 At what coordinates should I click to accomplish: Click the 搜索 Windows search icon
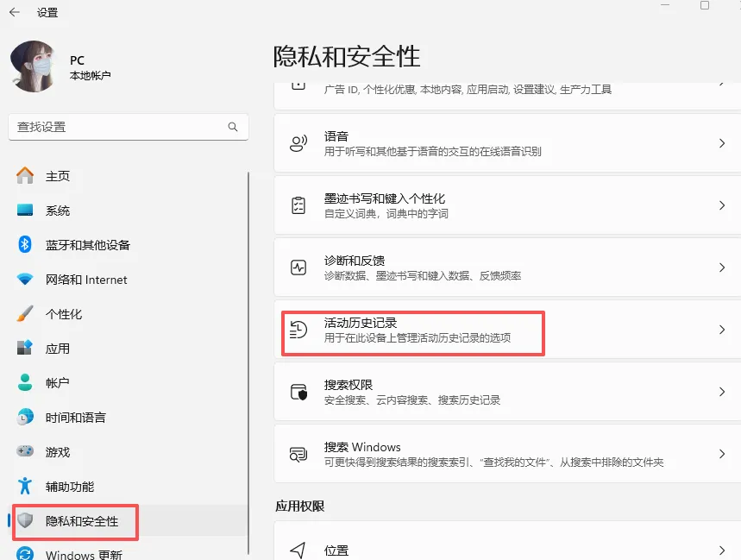[298, 454]
